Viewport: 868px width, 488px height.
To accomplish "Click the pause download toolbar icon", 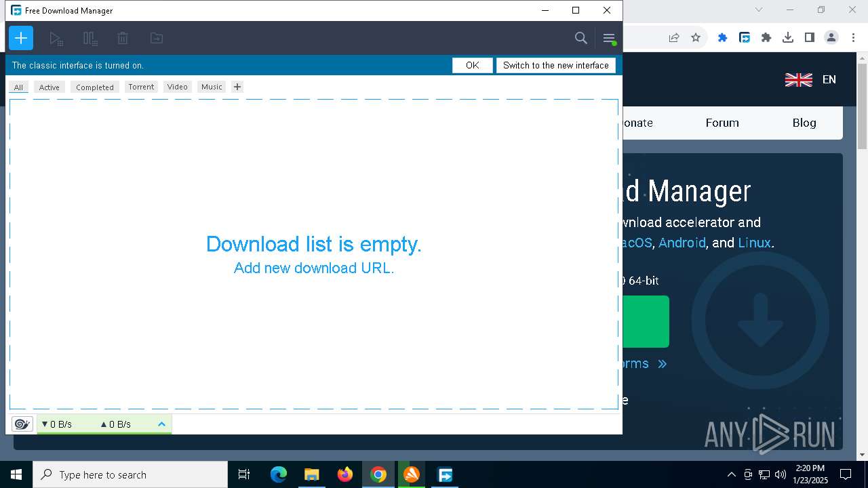I will pyautogui.click(x=90, y=39).
